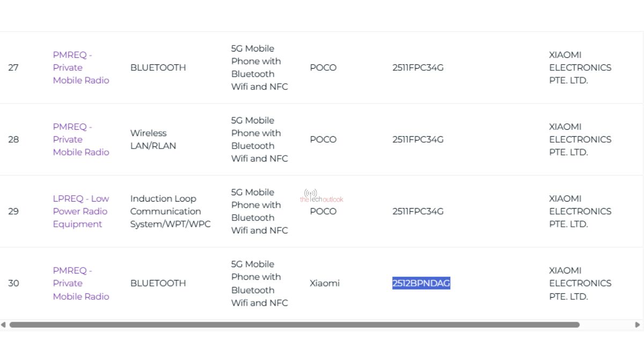
Task: Click row number 29 in the table
Action: coord(13,211)
